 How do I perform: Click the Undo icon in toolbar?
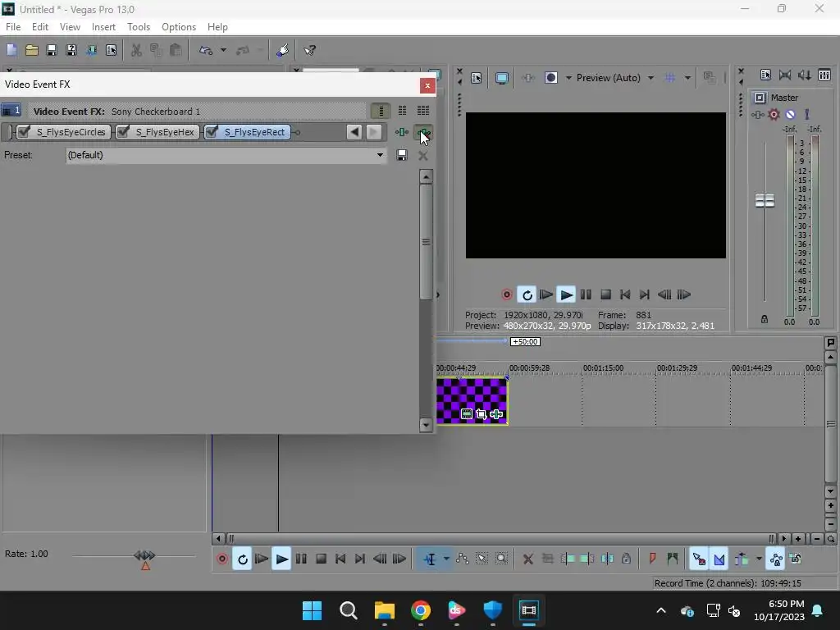click(206, 50)
